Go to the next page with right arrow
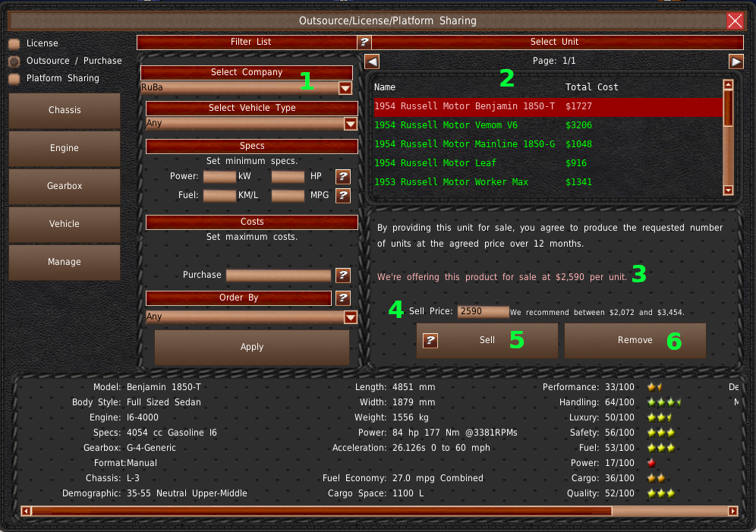Viewport: 756px width, 532px height. pyautogui.click(x=736, y=61)
